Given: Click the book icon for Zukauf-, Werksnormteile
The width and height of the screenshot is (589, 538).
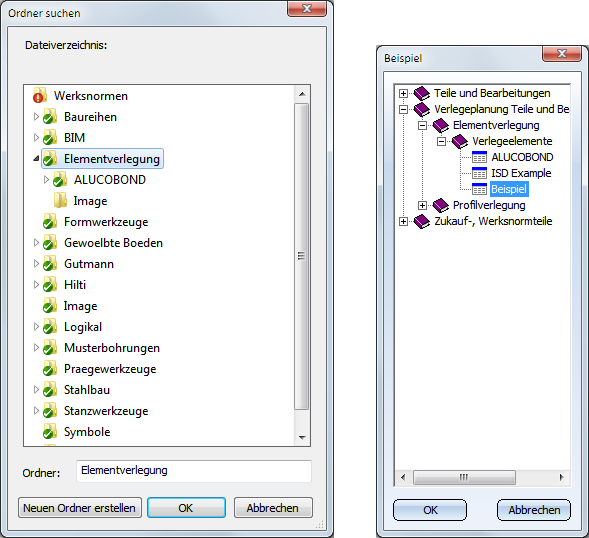Looking at the screenshot, I should 421,221.
